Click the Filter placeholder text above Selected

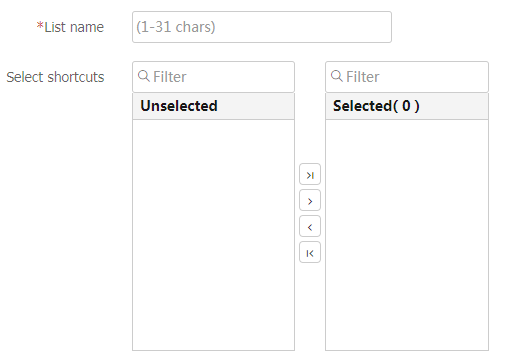pyautogui.click(x=363, y=77)
